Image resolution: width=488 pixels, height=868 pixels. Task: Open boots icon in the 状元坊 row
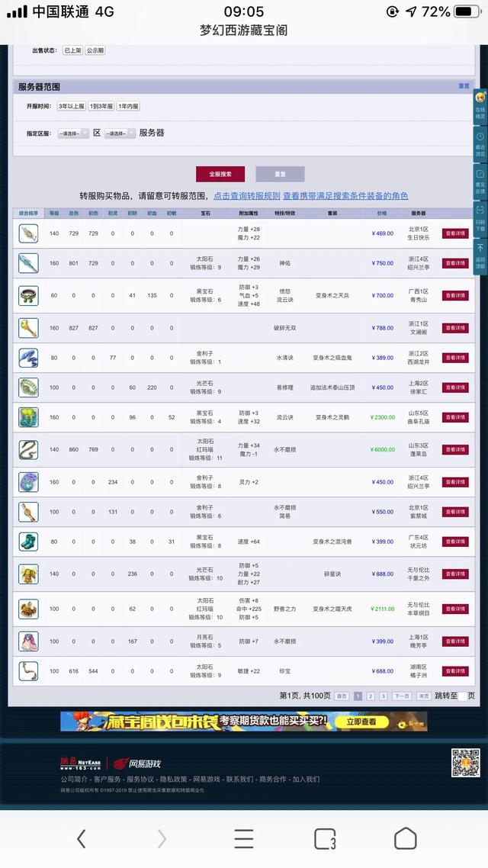28,542
